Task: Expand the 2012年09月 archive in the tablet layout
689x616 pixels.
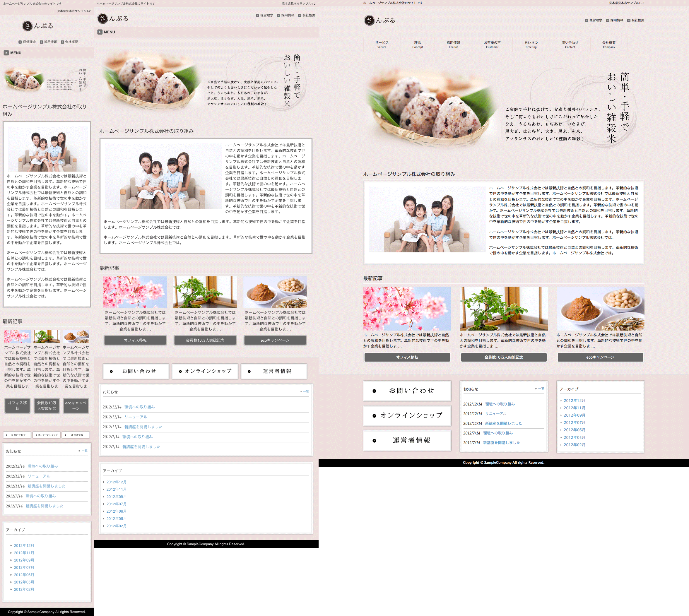Action: coord(117,497)
